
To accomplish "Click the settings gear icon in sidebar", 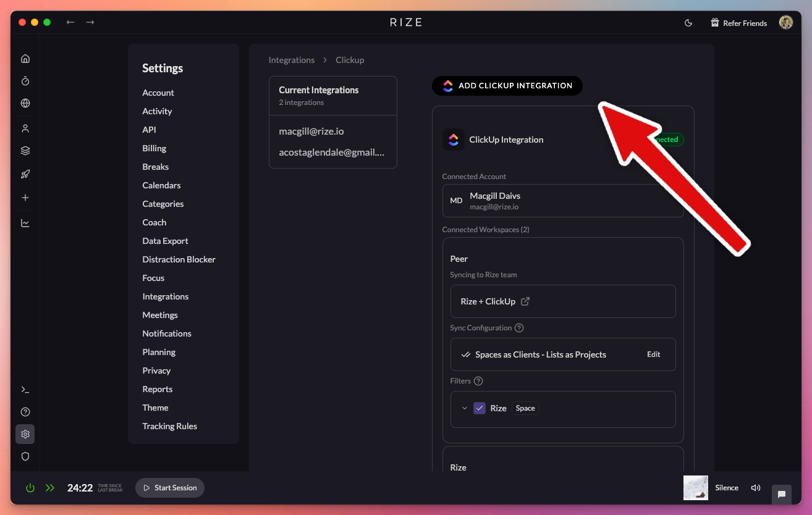I will (25, 434).
